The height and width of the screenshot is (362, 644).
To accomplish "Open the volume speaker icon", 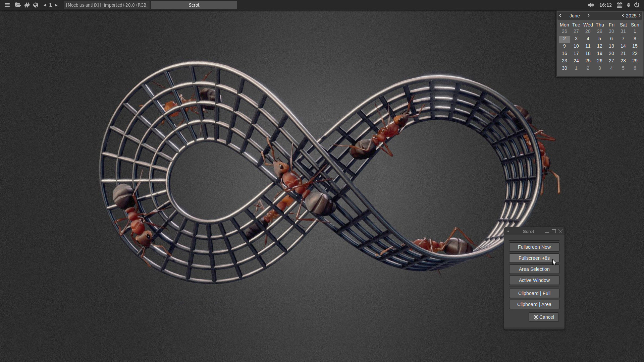I will coord(591,5).
